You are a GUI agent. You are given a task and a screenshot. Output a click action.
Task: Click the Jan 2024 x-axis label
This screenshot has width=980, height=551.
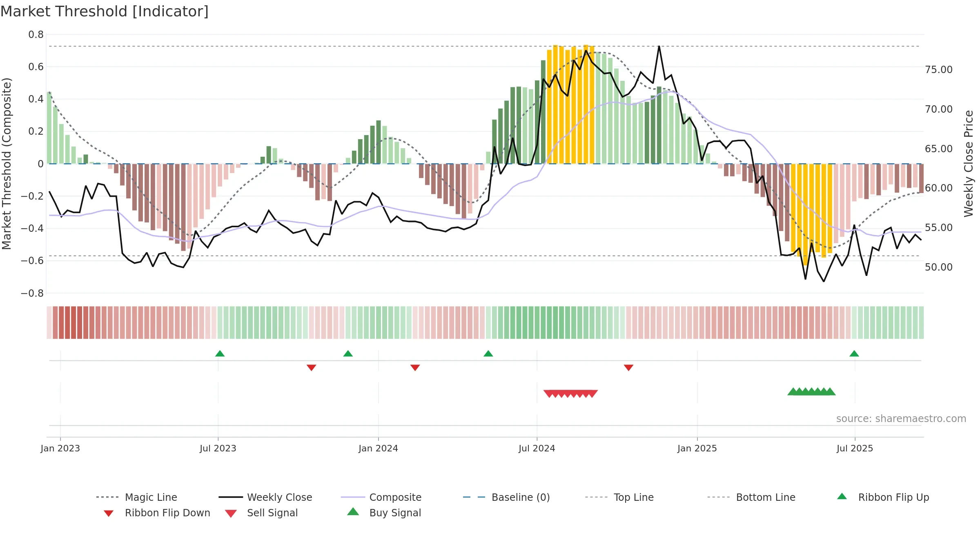pyautogui.click(x=379, y=448)
